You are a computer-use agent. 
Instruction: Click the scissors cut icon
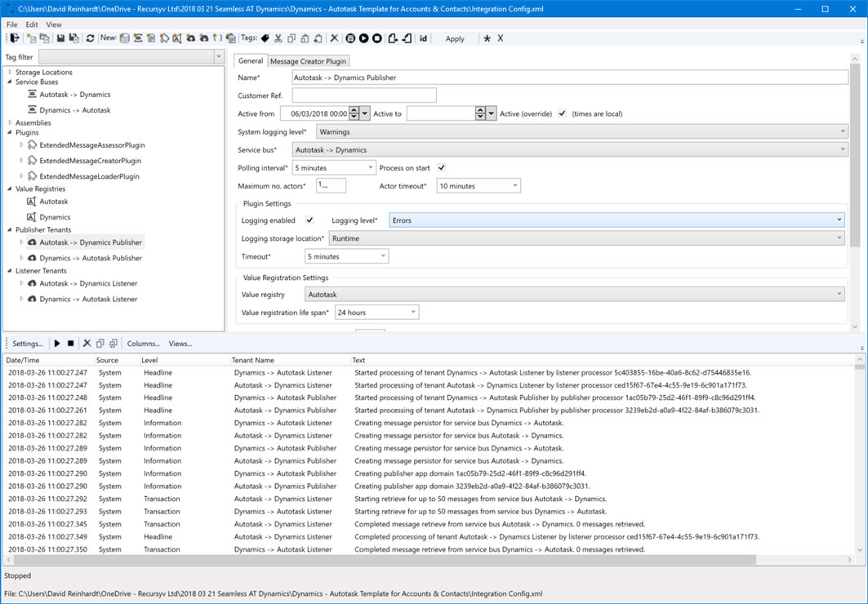tap(278, 38)
